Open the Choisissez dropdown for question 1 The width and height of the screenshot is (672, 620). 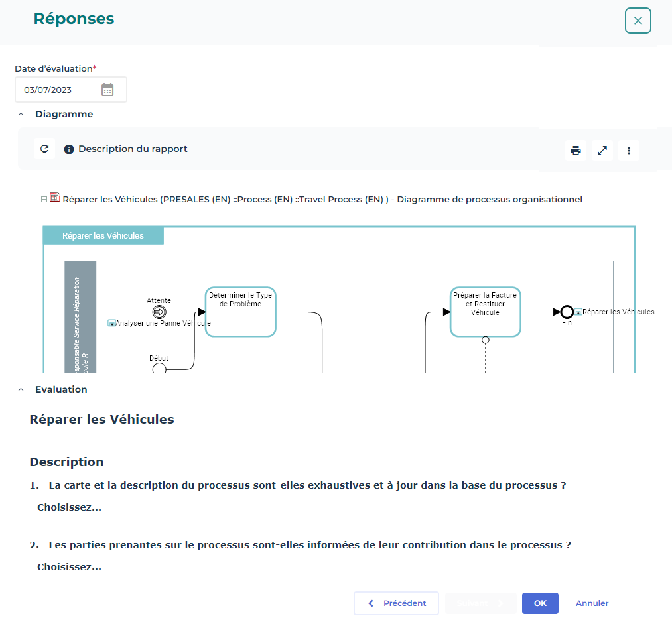tap(70, 507)
